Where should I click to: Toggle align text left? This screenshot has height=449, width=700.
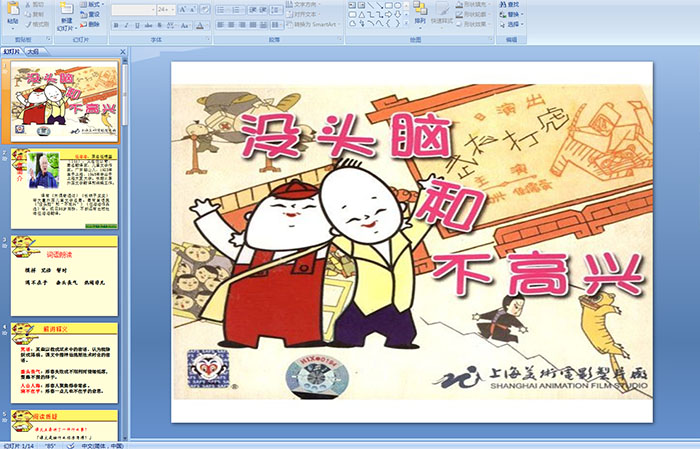tap(221, 25)
